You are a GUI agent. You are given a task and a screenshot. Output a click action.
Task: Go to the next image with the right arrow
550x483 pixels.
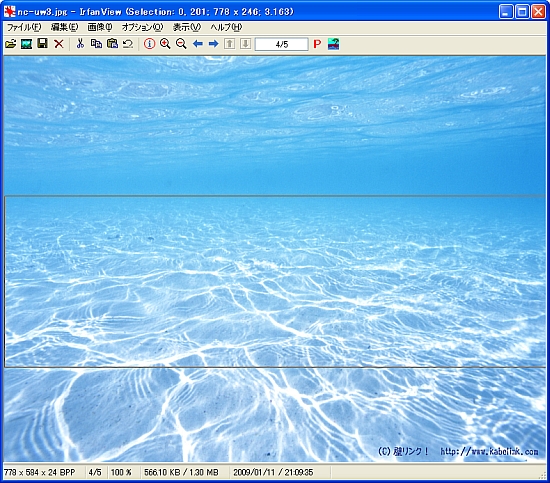pos(213,44)
